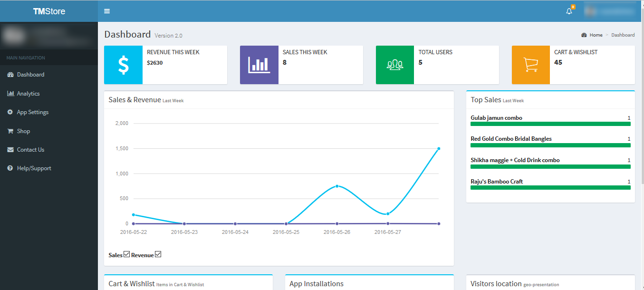644x290 pixels.
Task: Click the Gulab jamun combo product name
Action: point(497,118)
